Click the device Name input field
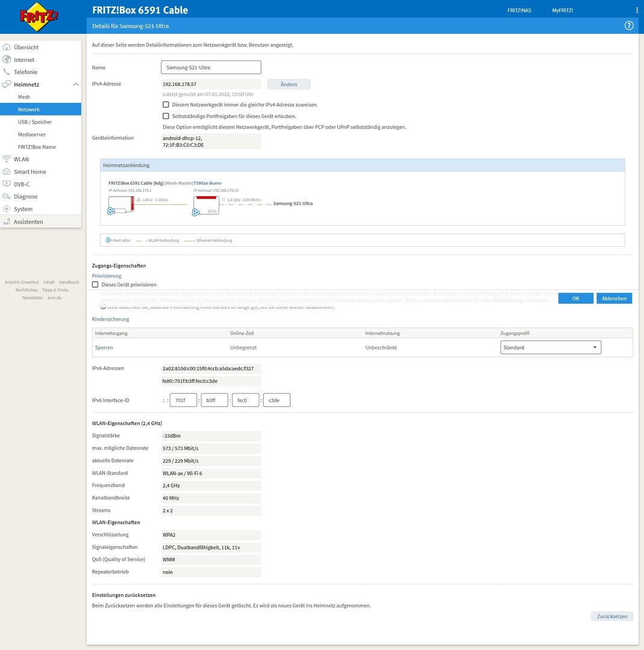This screenshot has height=650, width=644. 211,67
